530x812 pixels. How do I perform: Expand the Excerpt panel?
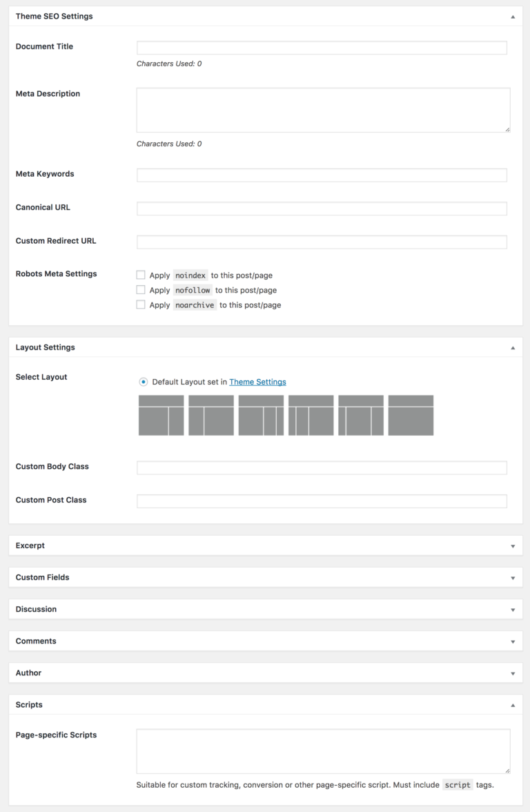click(x=513, y=545)
